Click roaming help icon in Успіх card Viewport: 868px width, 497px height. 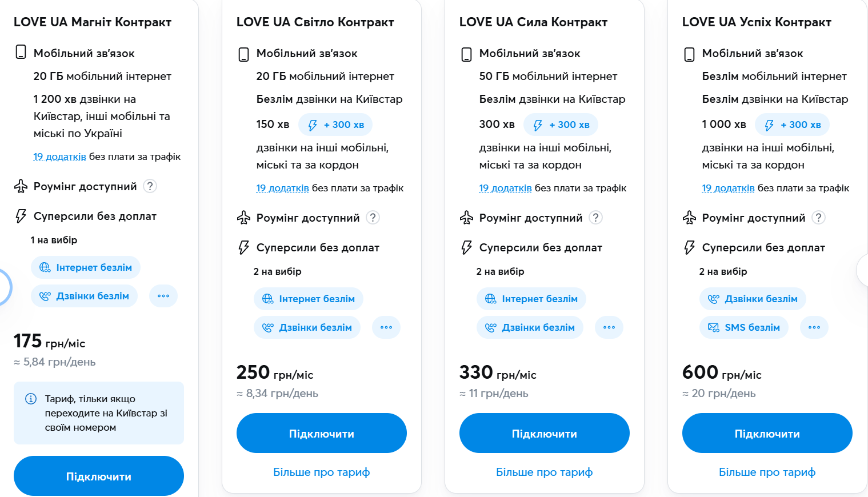[818, 218]
